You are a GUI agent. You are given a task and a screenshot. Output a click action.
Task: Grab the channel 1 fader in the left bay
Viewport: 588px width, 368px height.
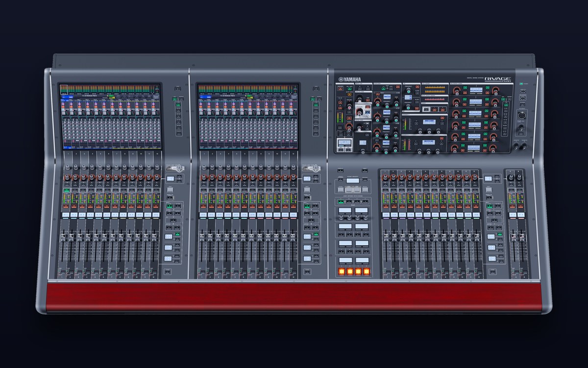63,237
